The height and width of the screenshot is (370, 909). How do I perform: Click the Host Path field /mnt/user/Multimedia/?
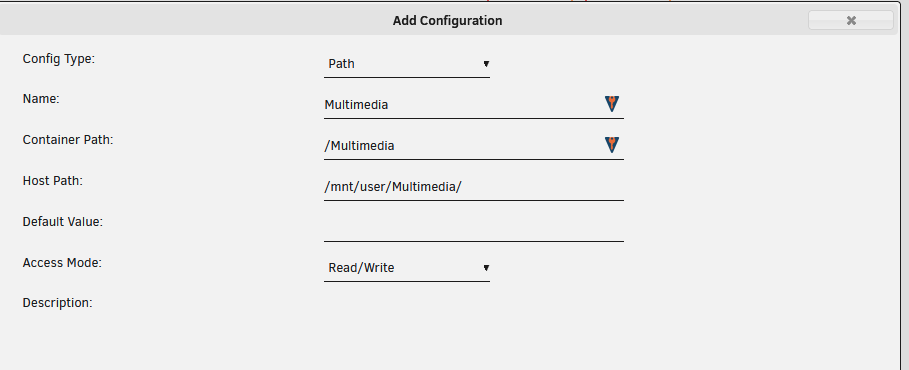point(474,187)
